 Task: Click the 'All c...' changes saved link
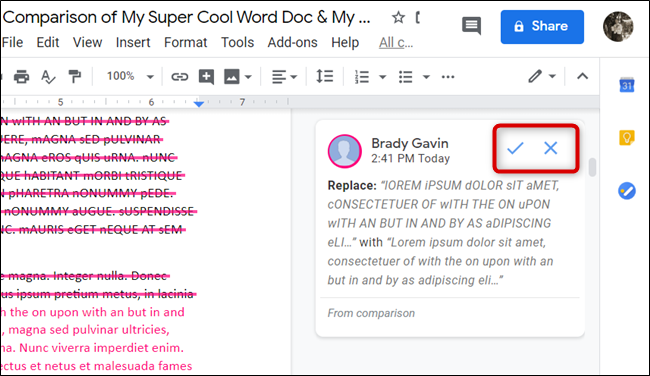click(x=396, y=42)
